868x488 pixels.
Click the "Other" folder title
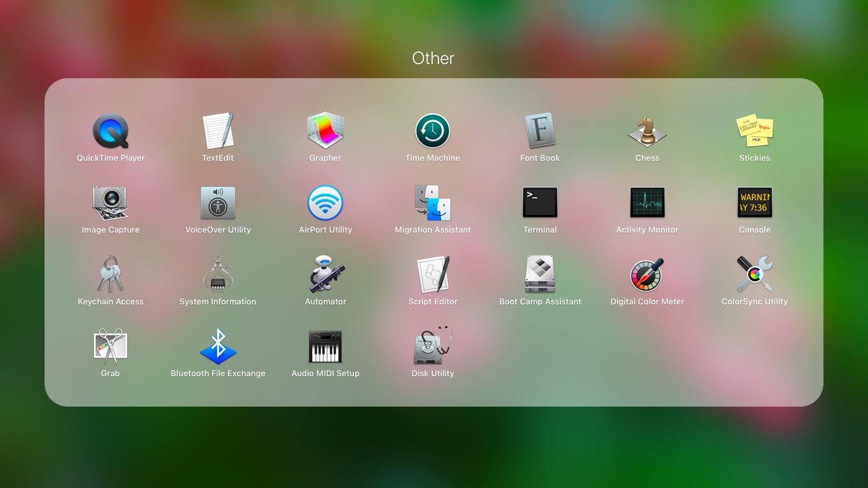(433, 58)
